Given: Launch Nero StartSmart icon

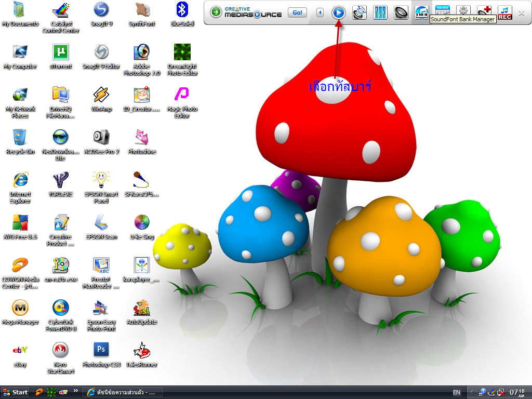Looking at the screenshot, I should pos(61,358).
